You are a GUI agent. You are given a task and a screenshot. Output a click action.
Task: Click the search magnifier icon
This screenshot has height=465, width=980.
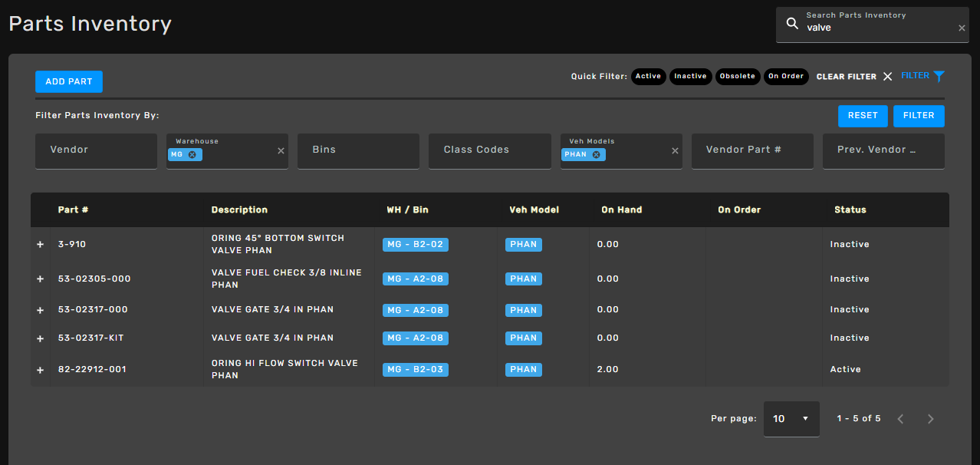pyautogui.click(x=793, y=24)
